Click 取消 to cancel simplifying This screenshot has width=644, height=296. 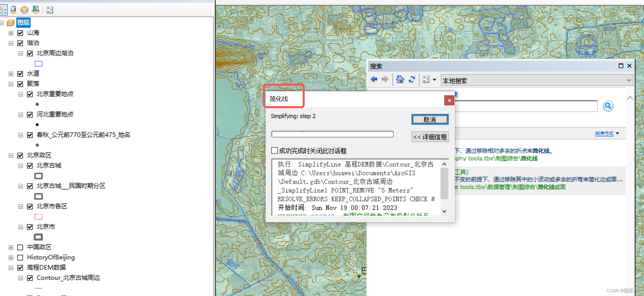point(430,119)
